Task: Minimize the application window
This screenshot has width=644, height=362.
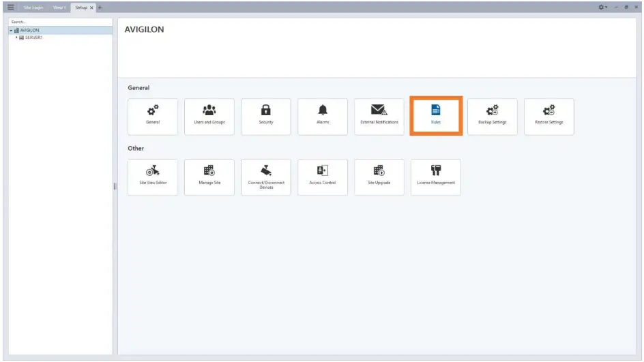Action: [x=616, y=7]
